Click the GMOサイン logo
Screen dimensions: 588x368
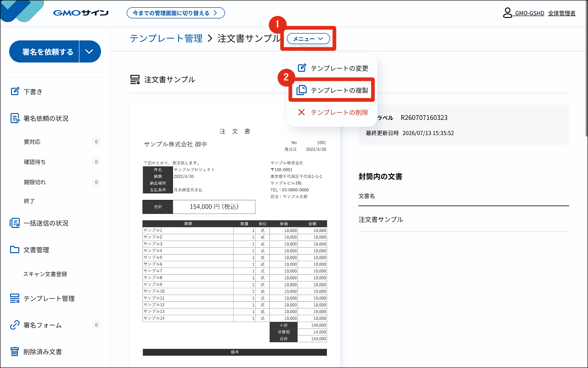click(x=81, y=13)
